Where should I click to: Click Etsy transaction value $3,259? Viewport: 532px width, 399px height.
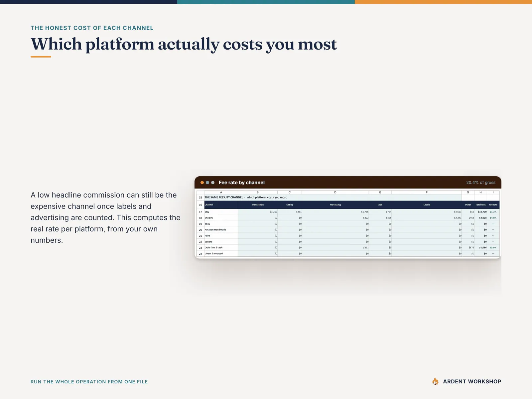(x=273, y=212)
